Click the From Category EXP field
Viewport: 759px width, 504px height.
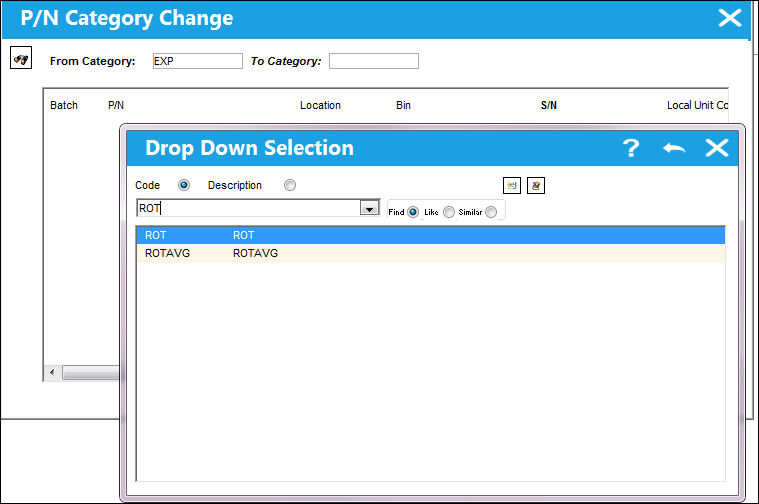197,61
